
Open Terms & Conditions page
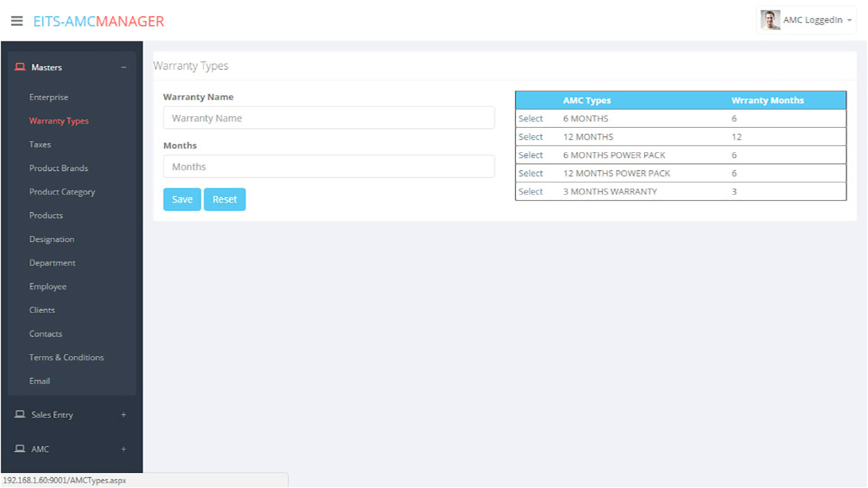click(x=66, y=357)
